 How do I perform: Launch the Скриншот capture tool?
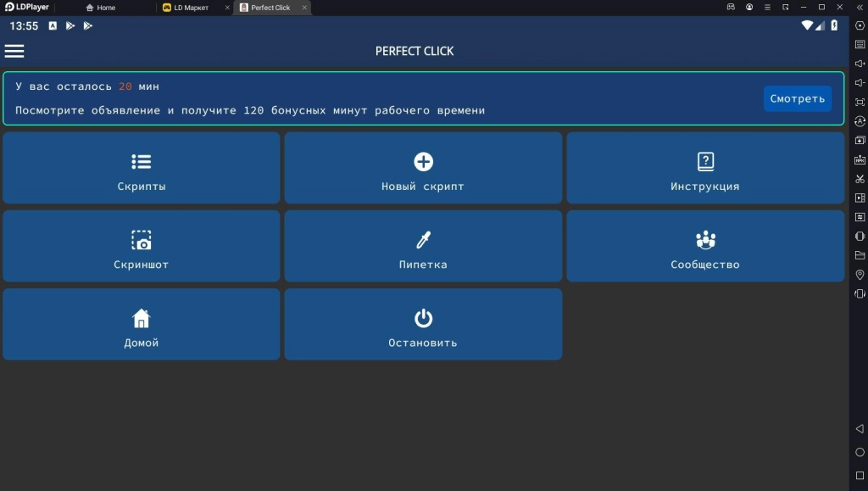point(142,246)
